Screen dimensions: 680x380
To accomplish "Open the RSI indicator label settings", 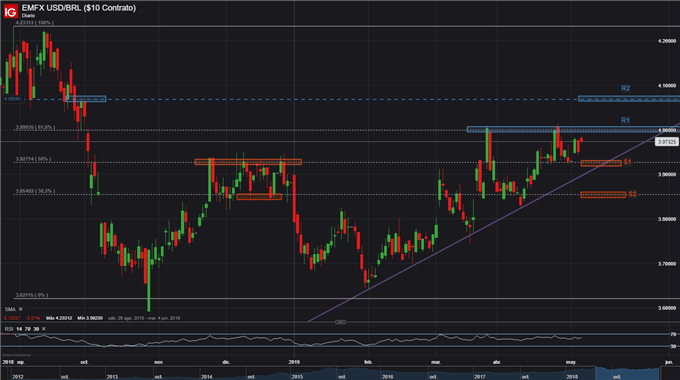I will (9, 329).
